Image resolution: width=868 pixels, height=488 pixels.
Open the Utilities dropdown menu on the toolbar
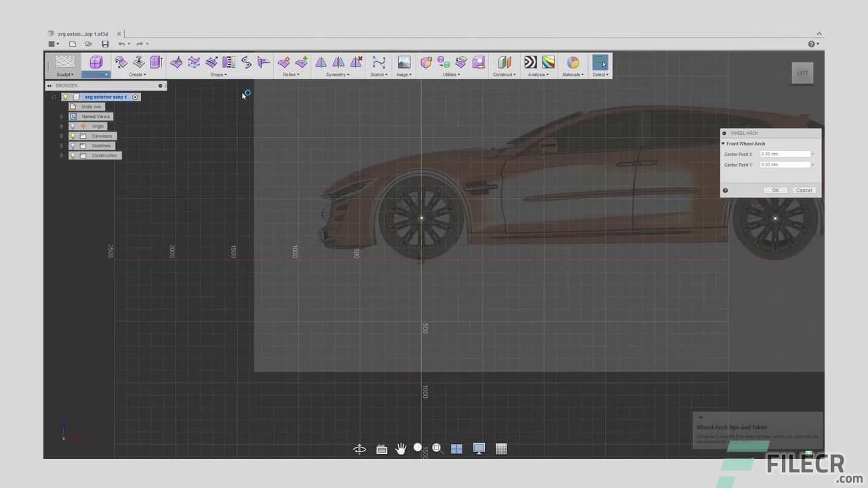[x=451, y=75]
